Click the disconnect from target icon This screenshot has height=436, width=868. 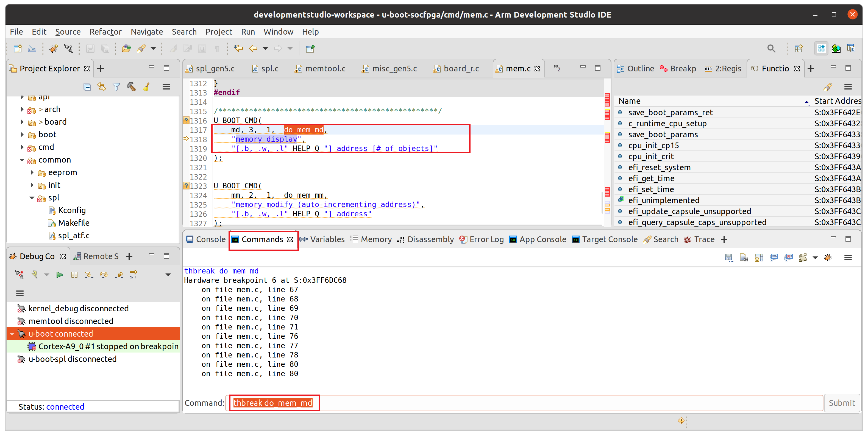[20, 275]
